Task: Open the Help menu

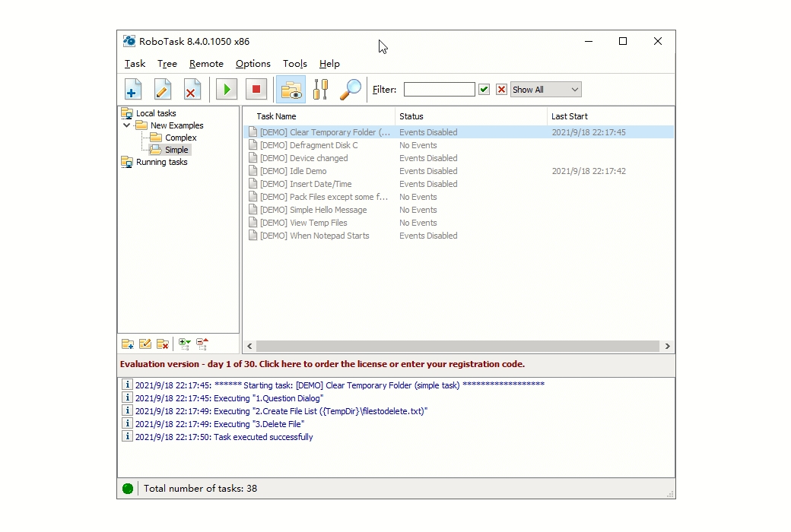Action: pyautogui.click(x=329, y=64)
